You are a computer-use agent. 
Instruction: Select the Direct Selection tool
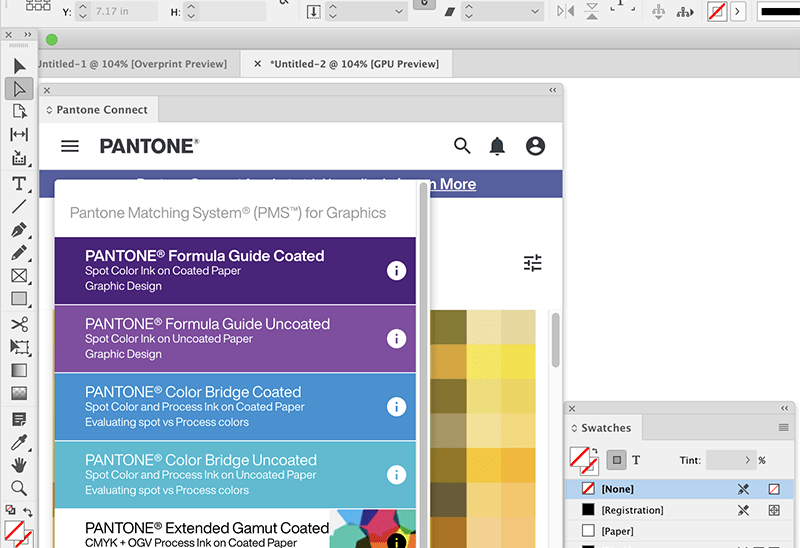pos(19,88)
